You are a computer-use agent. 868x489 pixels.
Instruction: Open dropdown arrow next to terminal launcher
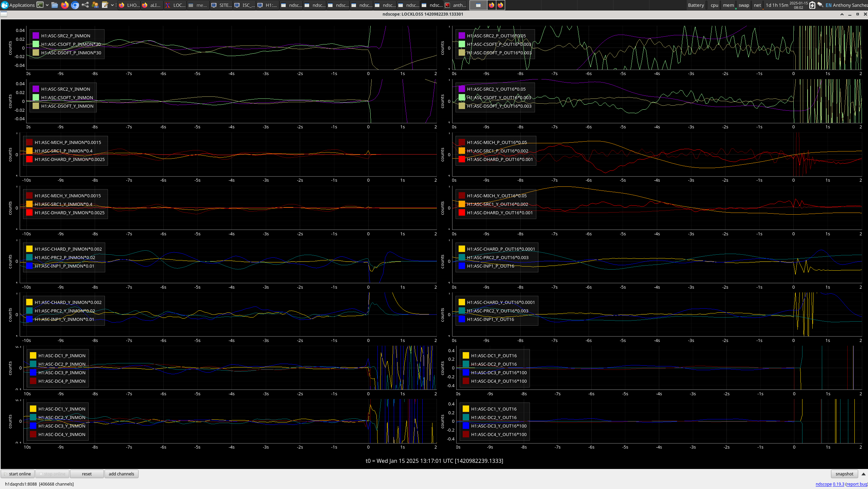click(47, 5)
